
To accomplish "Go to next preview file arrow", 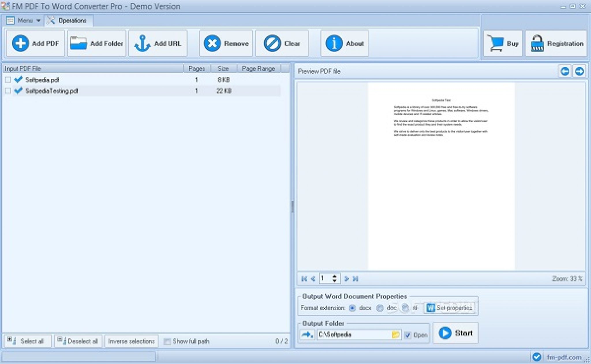I will click(x=579, y=71).
